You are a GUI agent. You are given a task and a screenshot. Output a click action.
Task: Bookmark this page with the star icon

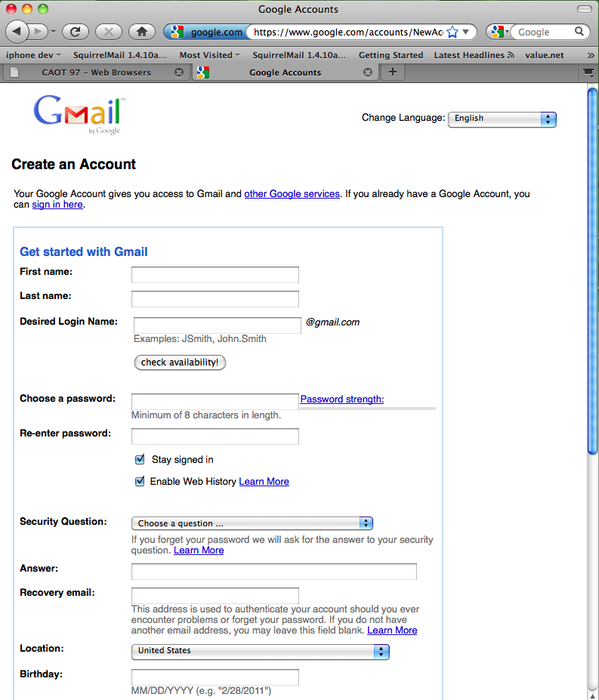pyautogui.click(x=452, y=32)
